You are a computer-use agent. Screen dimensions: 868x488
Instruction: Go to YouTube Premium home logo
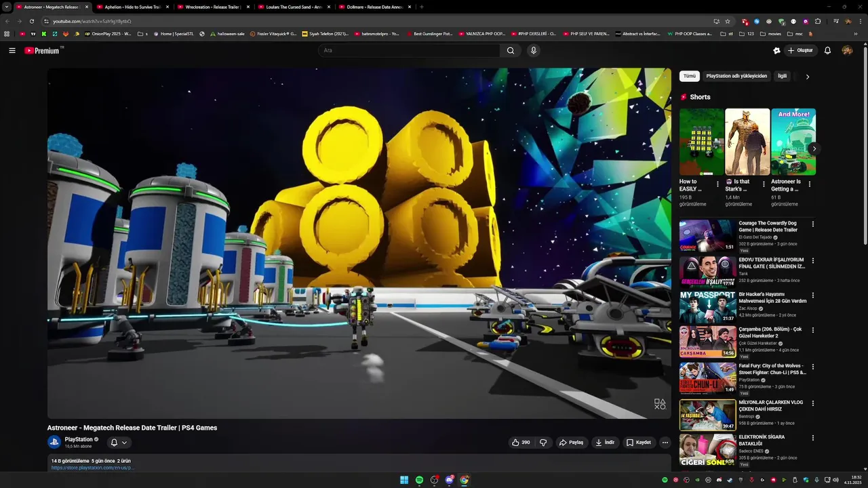click(42, 50)
